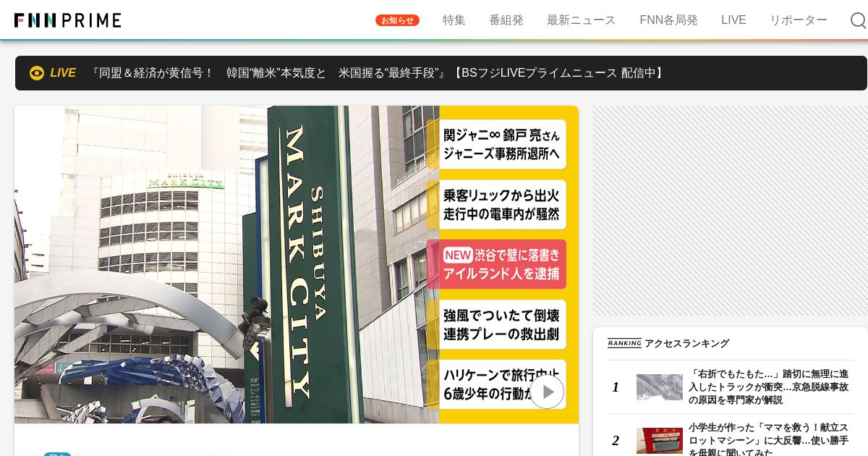Image resolution: width=868 pixels, height=456 pixels.
Task: Go to FNN PRIME home logo
Action: [x=68, y=20]
